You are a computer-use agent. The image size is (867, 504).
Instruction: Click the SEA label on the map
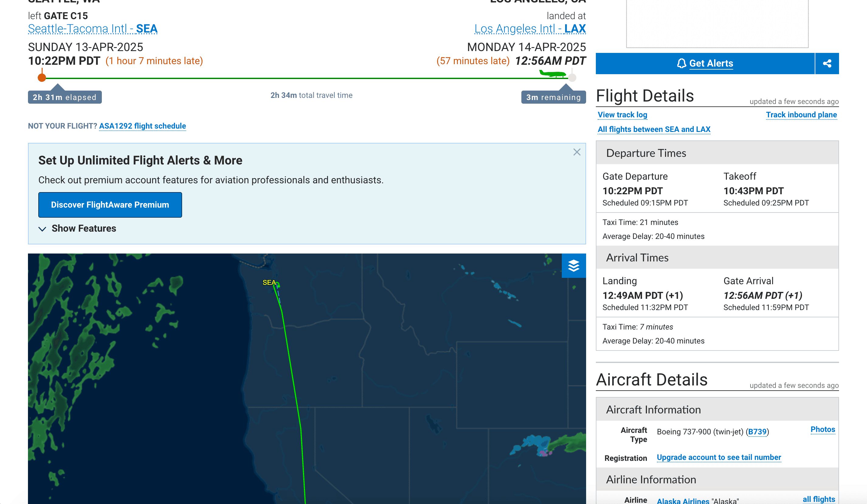point(269,282)
